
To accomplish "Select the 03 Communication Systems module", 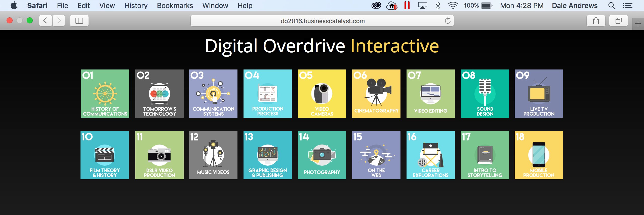I will [x=213, y=94].
